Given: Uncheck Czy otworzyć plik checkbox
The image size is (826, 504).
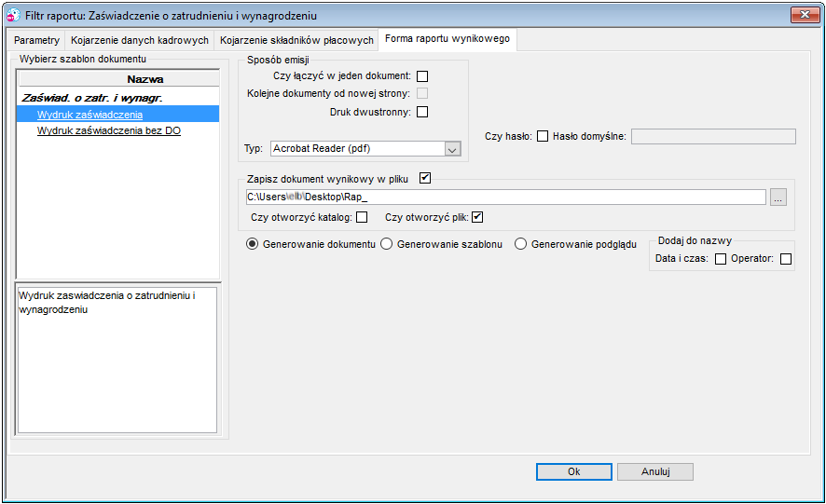Looking at the screenshot, I should point(477,217).
